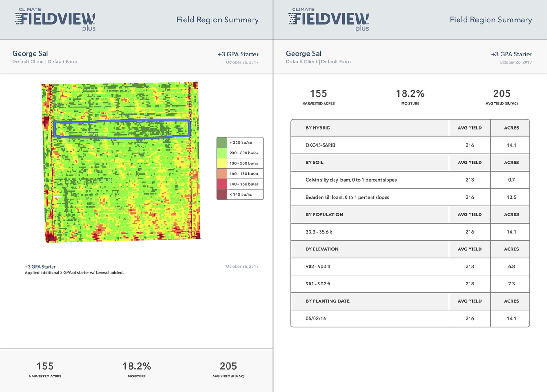Image resolution: width=547 pixels, height=392 pixels.
Task: Click 'Default Client | Default Farm' on left page
Action: tap(45, 61)
